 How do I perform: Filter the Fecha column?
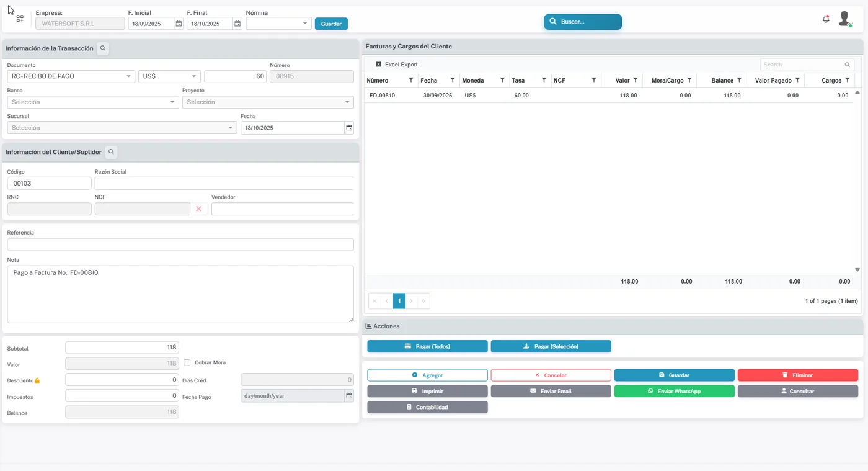[453, 81]
